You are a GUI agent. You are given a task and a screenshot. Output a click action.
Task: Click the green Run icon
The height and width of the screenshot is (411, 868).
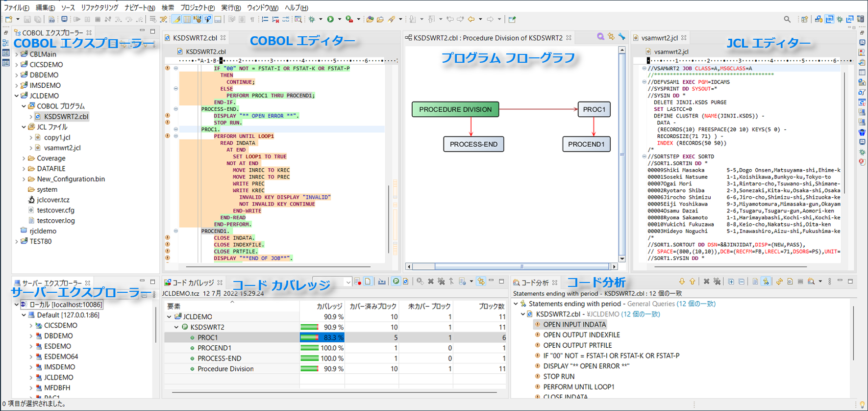[330, 20]
